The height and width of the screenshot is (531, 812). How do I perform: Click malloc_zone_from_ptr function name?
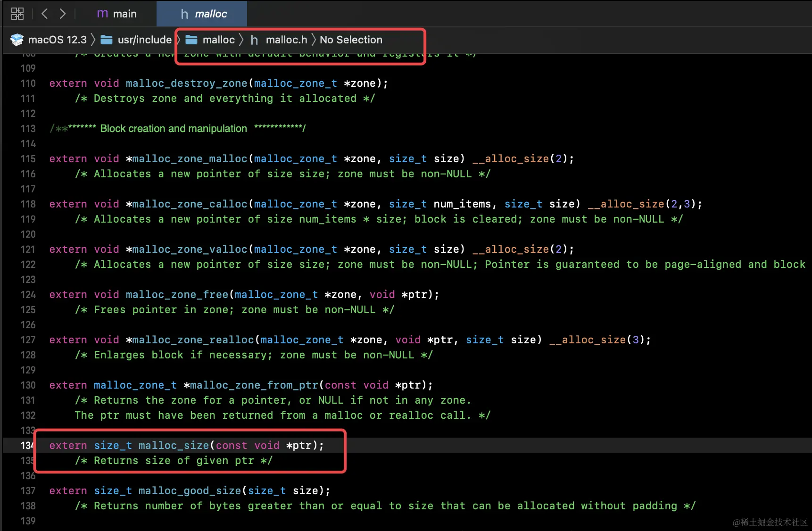coord(254,385)
